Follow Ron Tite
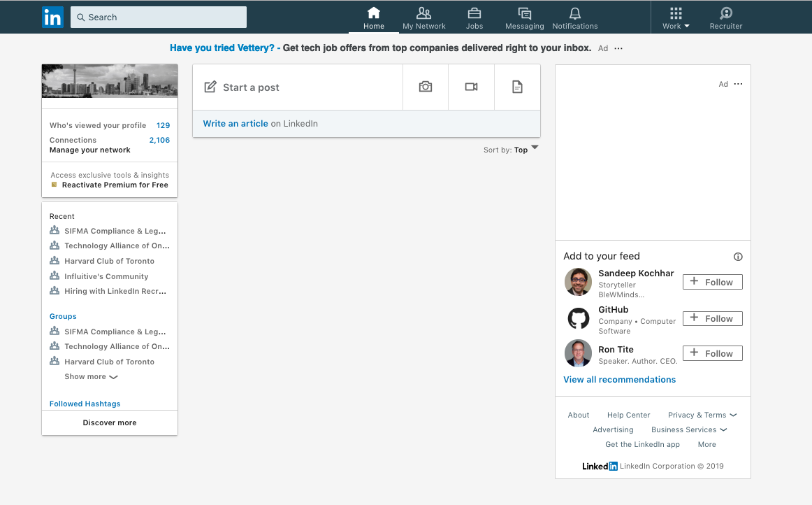 click(712, 353)
